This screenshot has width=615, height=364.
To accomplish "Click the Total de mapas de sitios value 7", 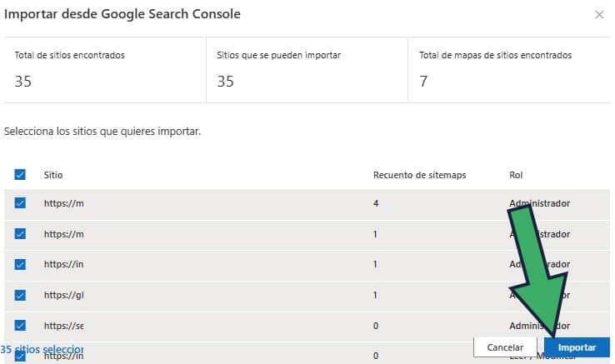I will (x=423, y=81).
